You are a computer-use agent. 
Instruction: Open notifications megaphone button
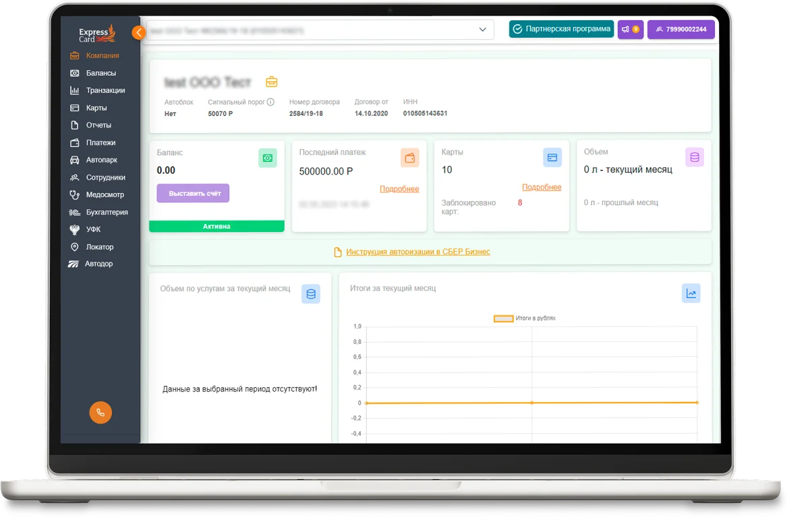click(x=631, y=29)
